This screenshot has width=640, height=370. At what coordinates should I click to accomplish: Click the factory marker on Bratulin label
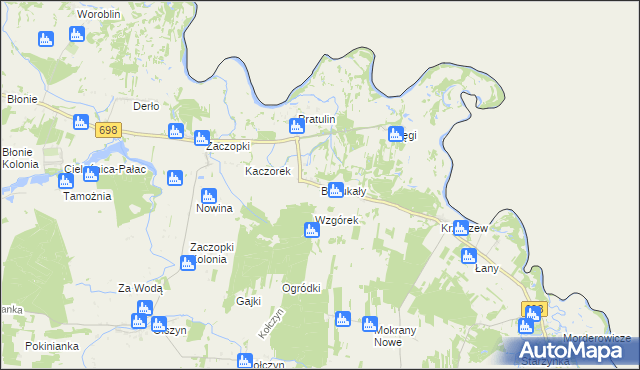click(x=297, y=126)
